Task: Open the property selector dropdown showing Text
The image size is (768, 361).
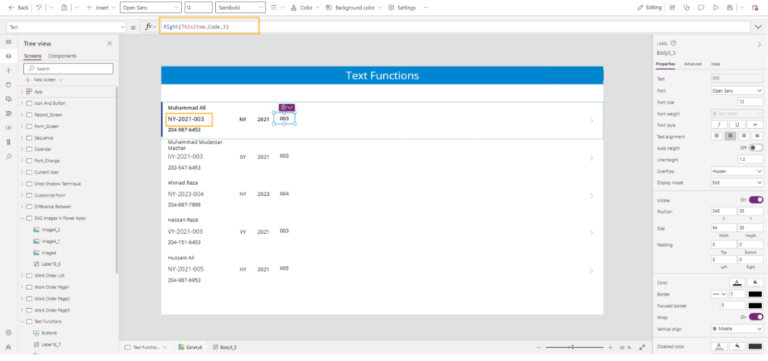Action: click(x=67, y=27)
